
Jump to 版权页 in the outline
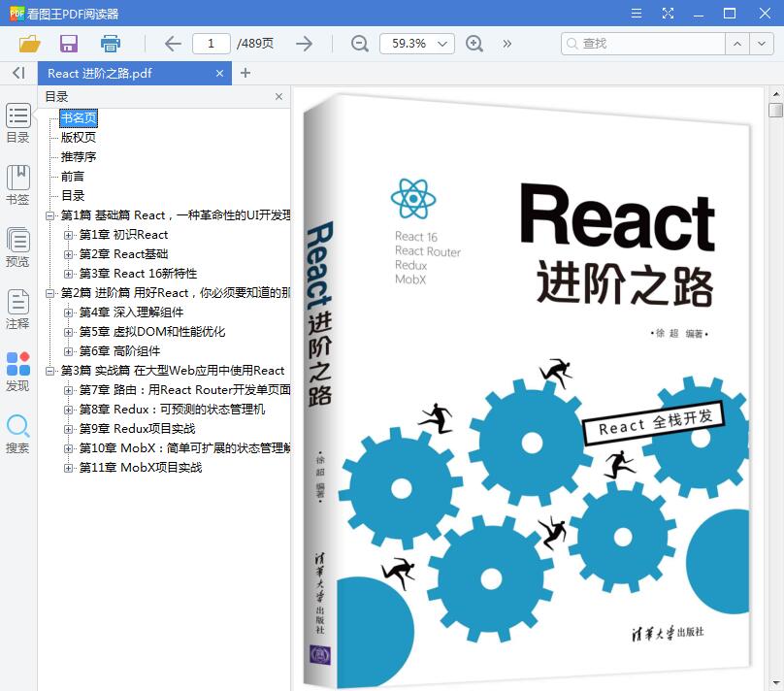click(x=79, y=137)
